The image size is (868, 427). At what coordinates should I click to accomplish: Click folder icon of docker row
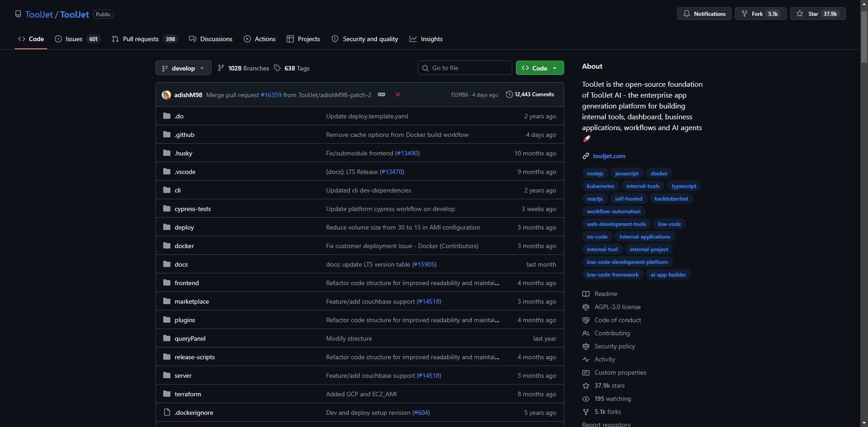pos(167,246)
